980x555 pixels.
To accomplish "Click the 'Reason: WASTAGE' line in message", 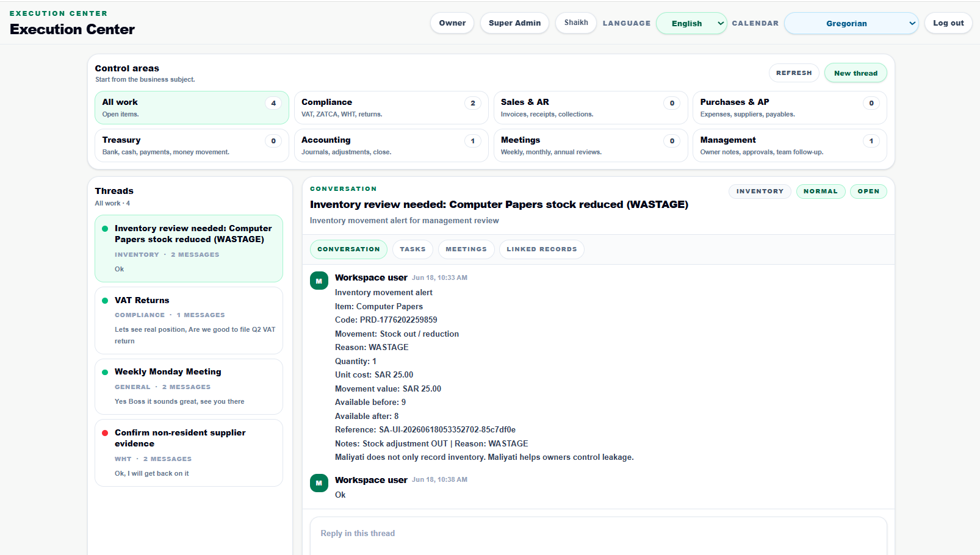I will pos(372,347).
